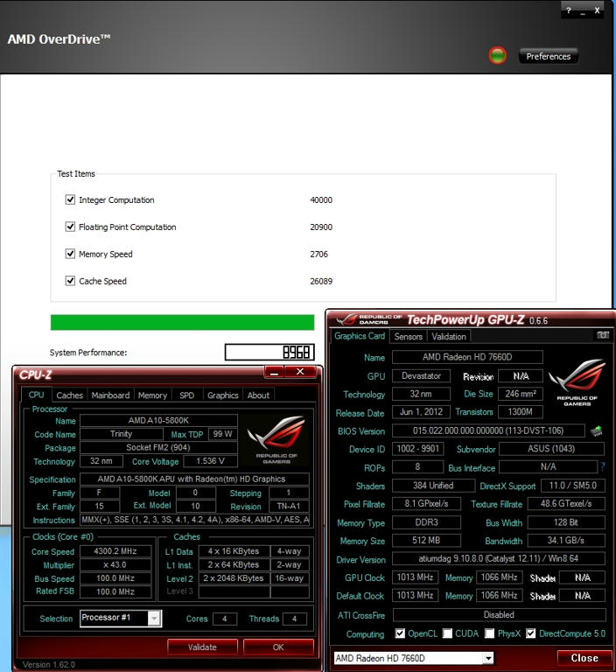Viewport: 616px width, 672px height.
Task: Click the Memory Size value 512 MB
Action: point(426,541)
